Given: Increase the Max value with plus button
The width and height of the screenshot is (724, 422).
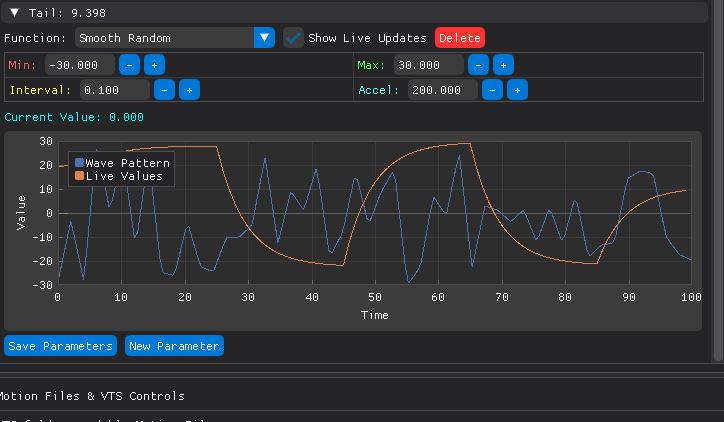Looking at the screenshot, I should point(503,65).
